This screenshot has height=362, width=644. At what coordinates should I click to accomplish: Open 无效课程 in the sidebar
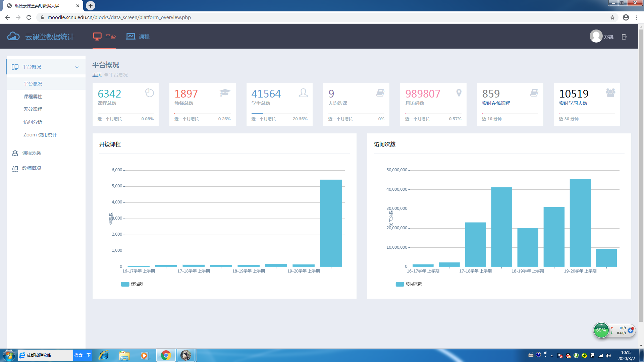33,109
